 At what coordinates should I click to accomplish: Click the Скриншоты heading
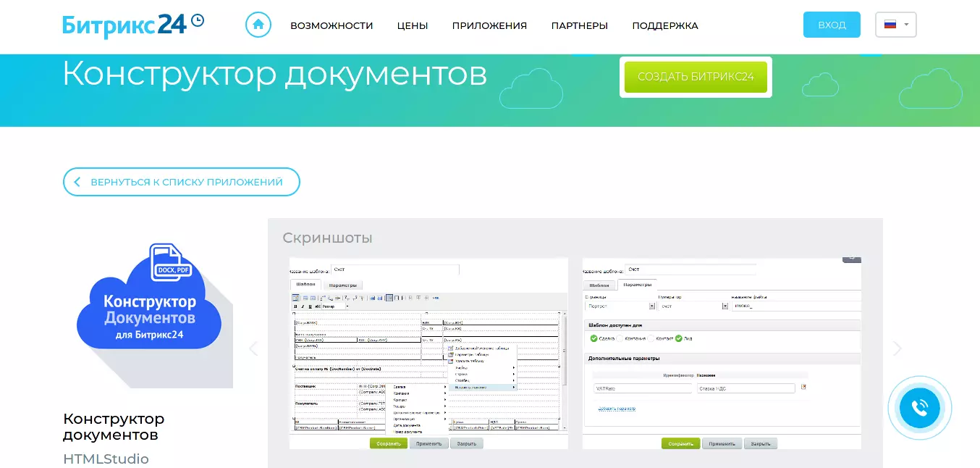(x=327, y=238)
